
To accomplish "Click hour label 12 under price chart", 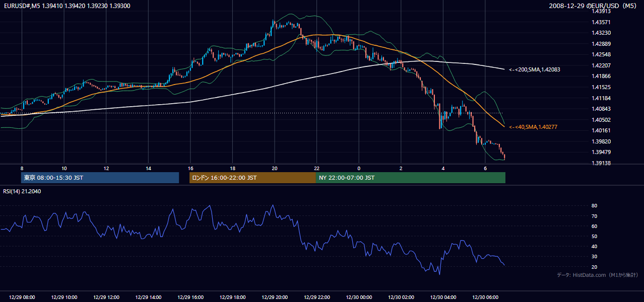I will pyautogui.click(x=106, y=168).
